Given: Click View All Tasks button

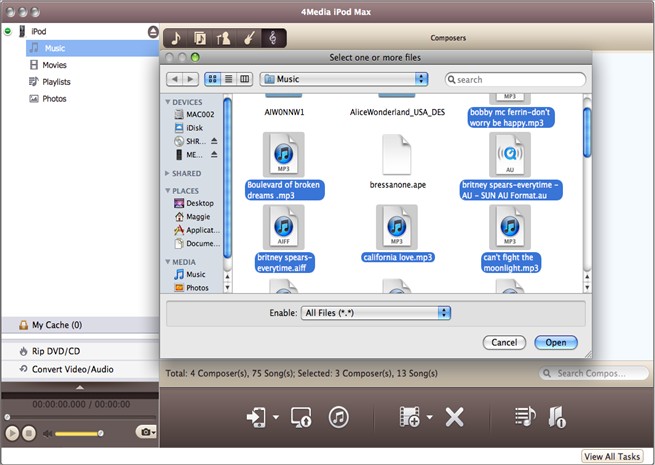Looking at the screenshot, I should point(612,456).
